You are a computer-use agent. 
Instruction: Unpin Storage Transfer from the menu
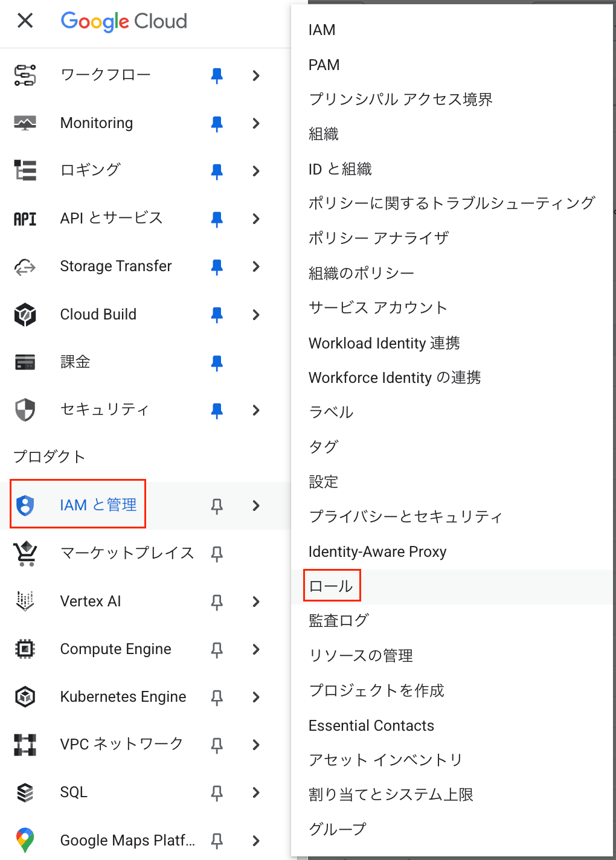pos(217,267)
